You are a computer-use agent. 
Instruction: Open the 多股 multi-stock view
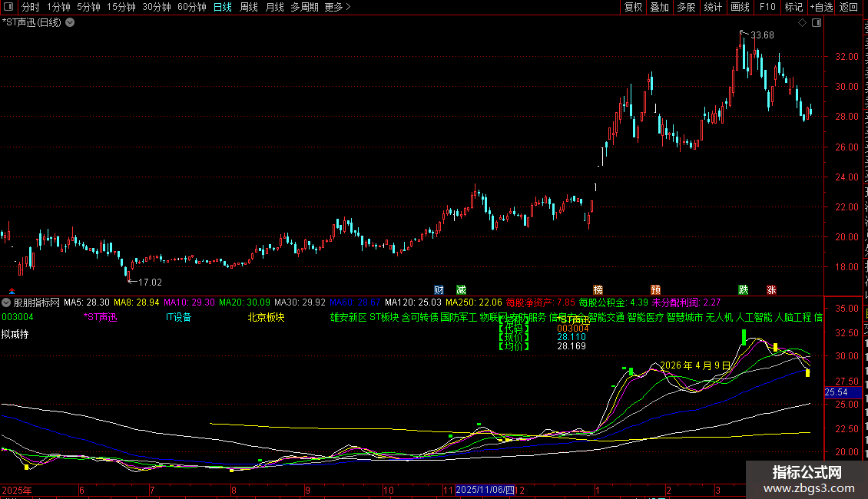[687, 7]
